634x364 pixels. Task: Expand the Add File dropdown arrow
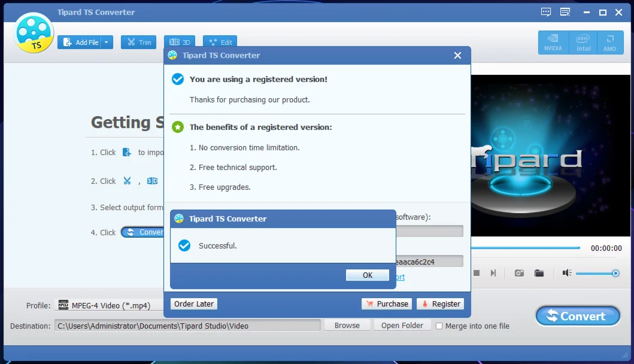[x=107, y=43]
